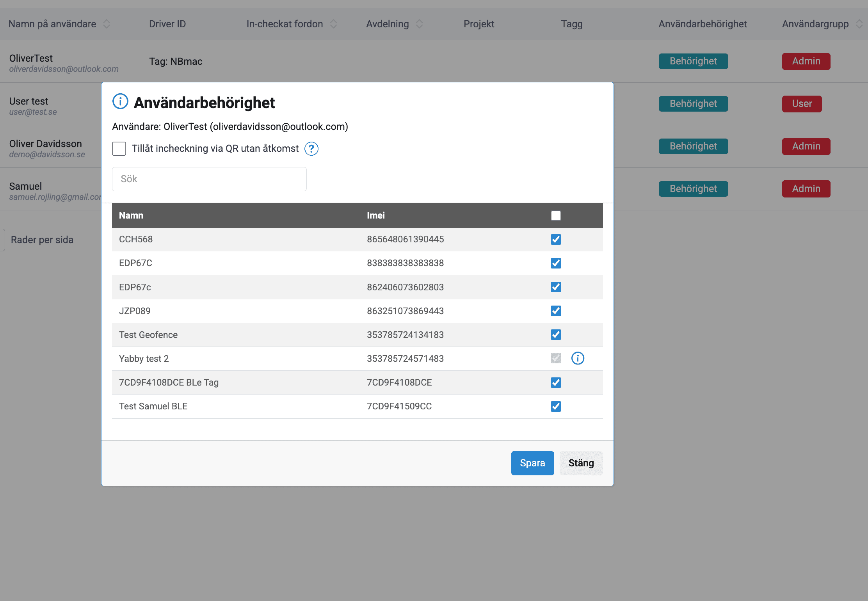This screenshot has width=868, height=601.
Task: Sort by Användargrupp column arrows
Action: pos(859,24)
